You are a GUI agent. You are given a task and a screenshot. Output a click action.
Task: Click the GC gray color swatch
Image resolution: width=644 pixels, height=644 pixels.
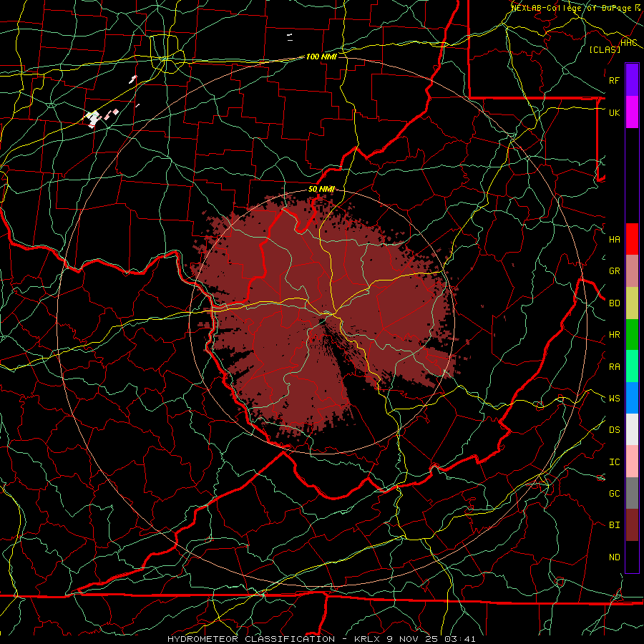(632, 493)
